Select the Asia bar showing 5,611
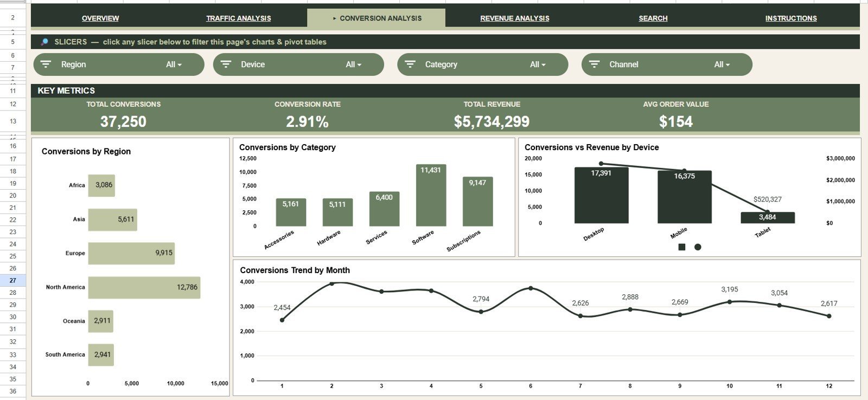868x400 pixels. 113,220
